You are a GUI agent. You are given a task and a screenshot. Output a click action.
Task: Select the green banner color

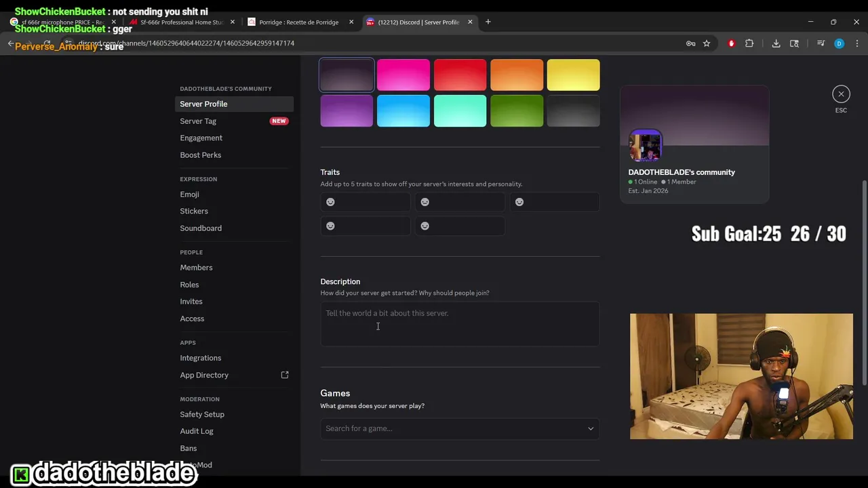pyautogui.click(x=517, y=110)
